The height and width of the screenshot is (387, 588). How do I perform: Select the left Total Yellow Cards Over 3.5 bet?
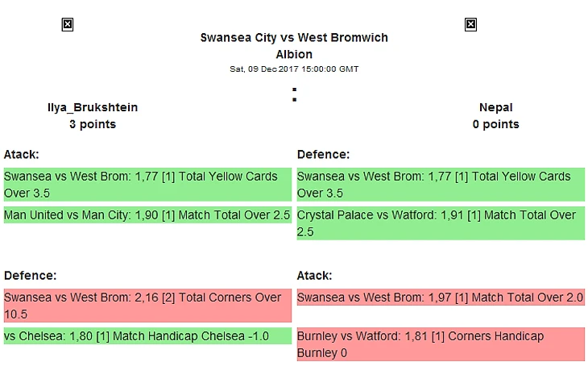tap(147, 185)
